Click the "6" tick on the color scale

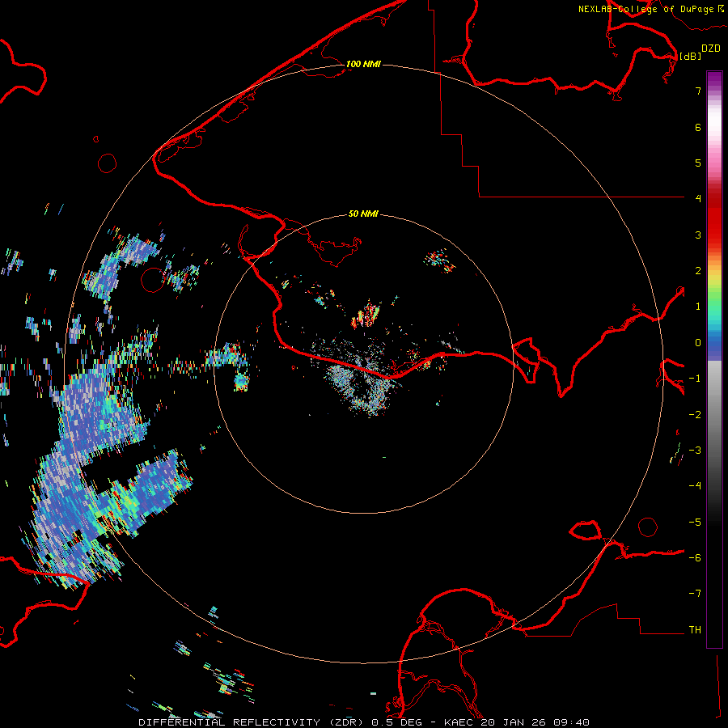pyautogui.click(x=698, y=127)
